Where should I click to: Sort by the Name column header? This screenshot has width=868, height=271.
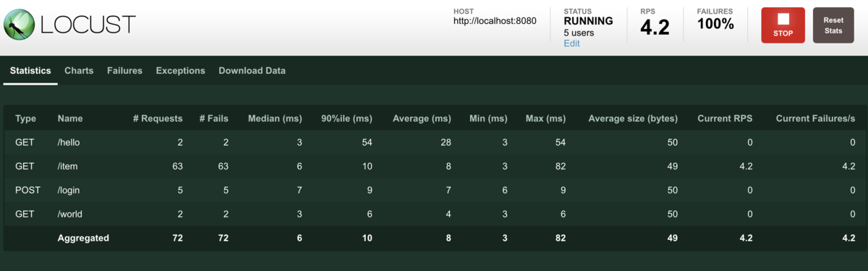pyautogui.click(x=70, y=118)
